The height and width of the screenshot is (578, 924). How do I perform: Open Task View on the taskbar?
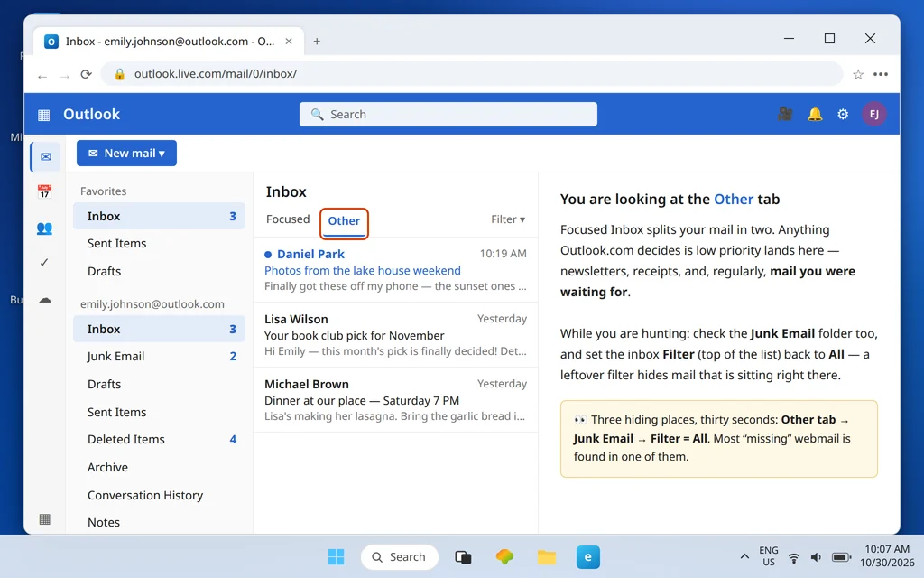click(463, 556)
